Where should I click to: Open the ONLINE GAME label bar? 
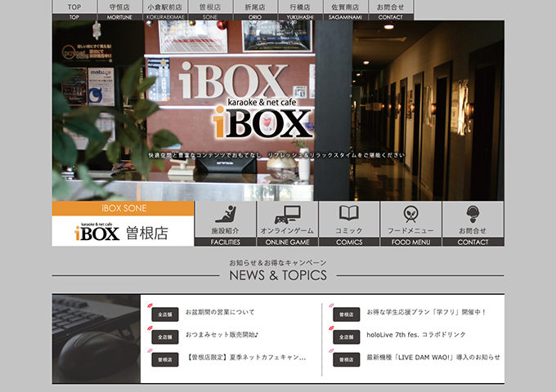point(288,243)
